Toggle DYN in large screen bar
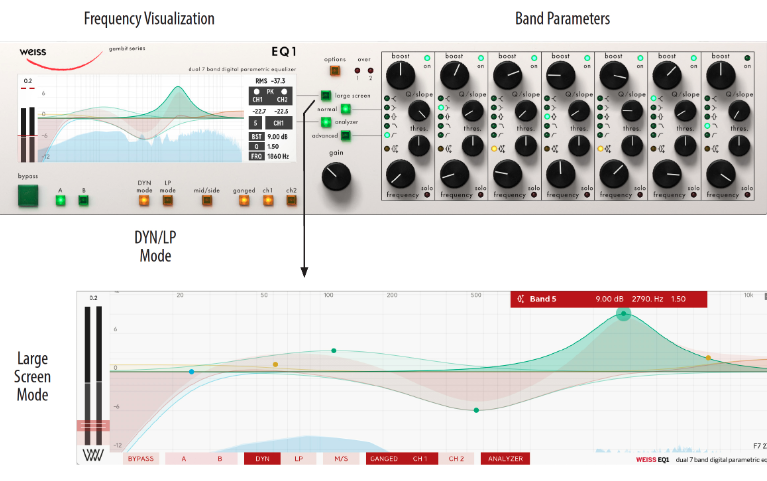The image size is (767, 481). [262, 459]
